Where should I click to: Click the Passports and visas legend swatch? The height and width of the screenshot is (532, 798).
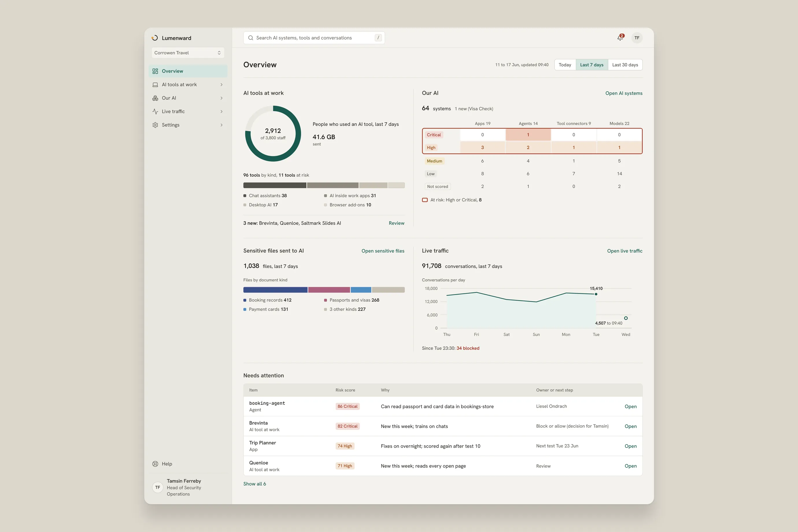click(x=325, y=300)
